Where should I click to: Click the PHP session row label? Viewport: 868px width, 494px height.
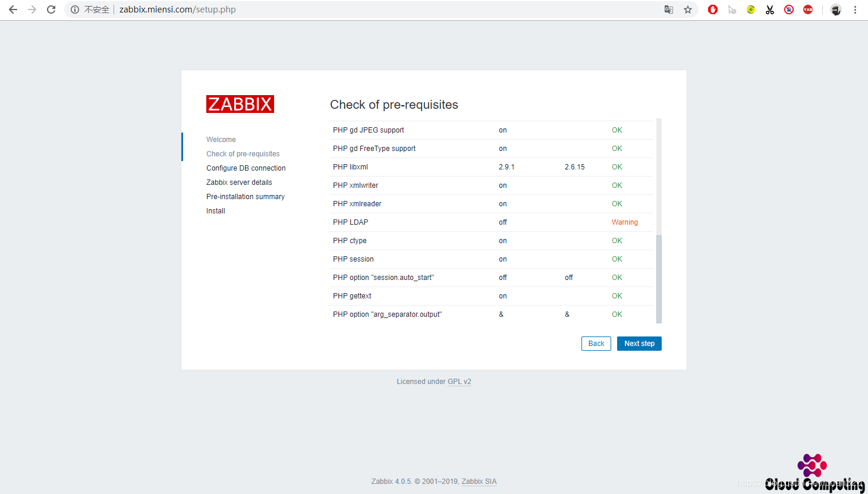(353, 259)
